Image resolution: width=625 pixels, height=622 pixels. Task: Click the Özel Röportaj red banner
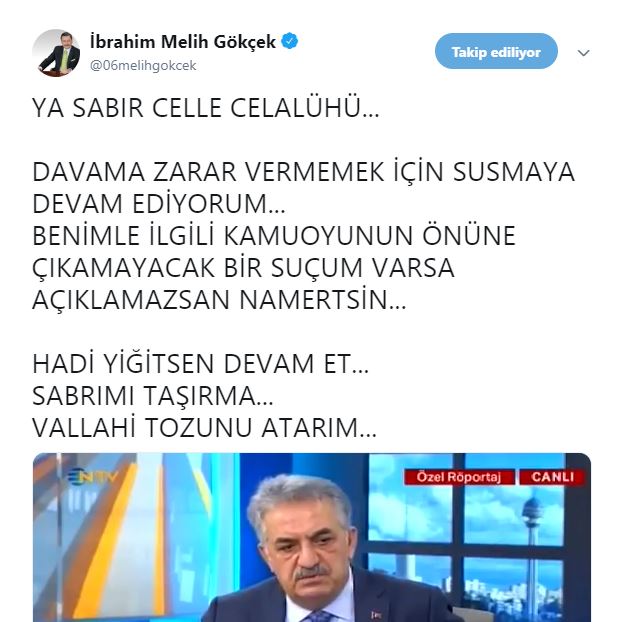pyautogui.click(x=459, y=477)
